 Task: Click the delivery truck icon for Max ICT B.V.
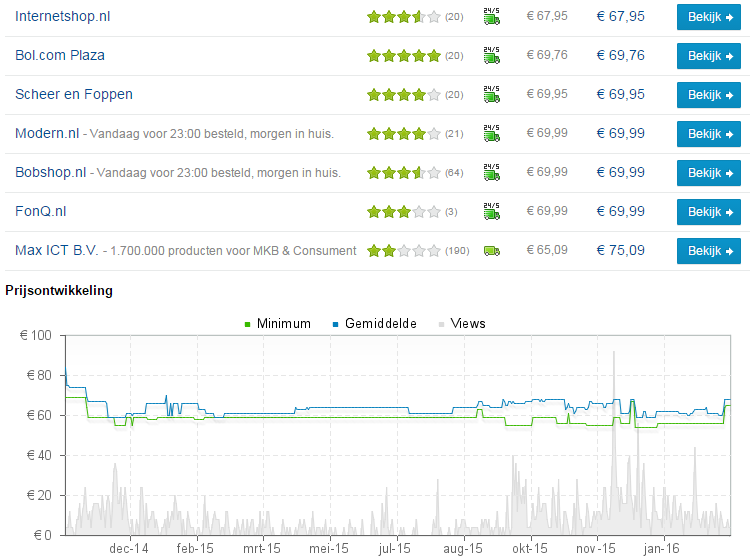click(x=492, y=251)
